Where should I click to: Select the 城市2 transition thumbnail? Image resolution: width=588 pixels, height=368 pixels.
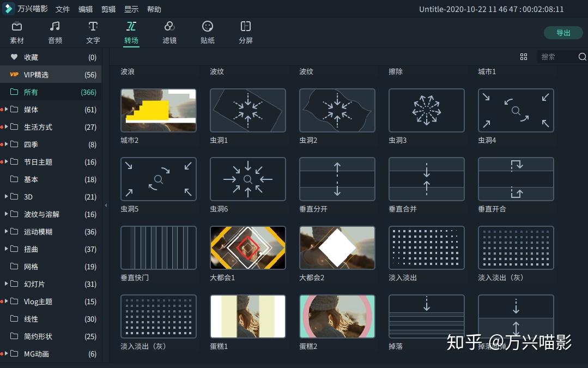(158, 110)
